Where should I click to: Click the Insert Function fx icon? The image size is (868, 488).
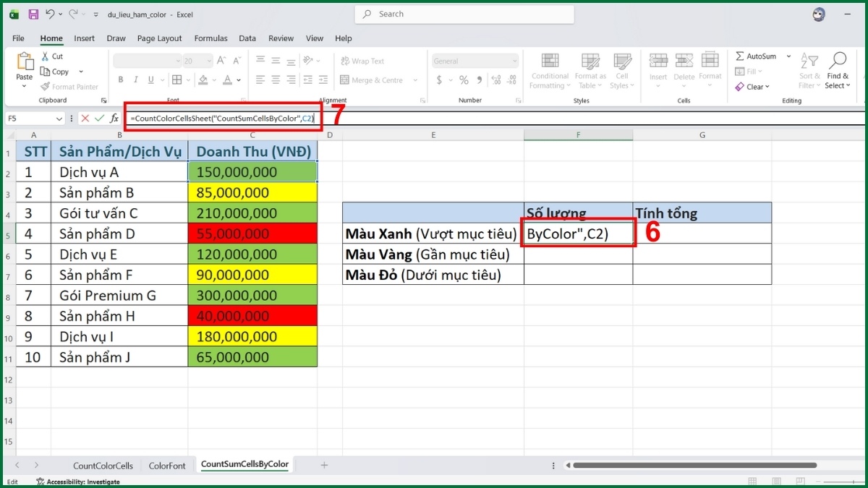pos(114,118)
